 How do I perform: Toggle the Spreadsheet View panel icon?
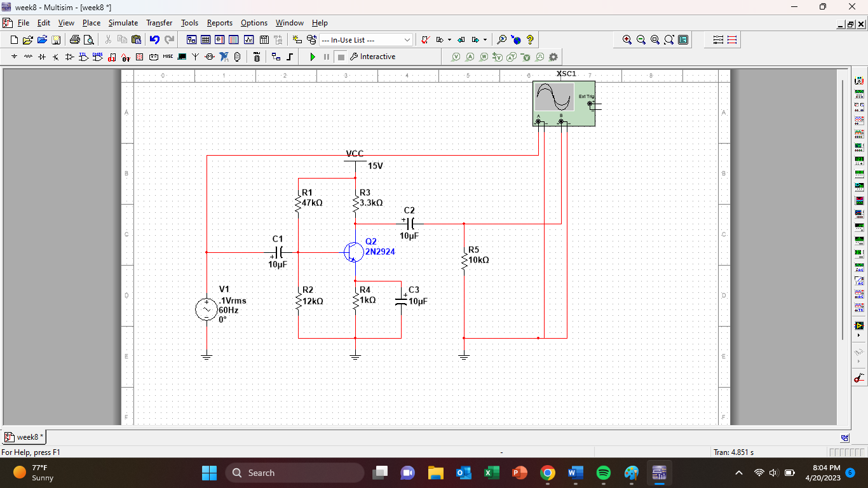pyautogui.click(x=205, y=40)
